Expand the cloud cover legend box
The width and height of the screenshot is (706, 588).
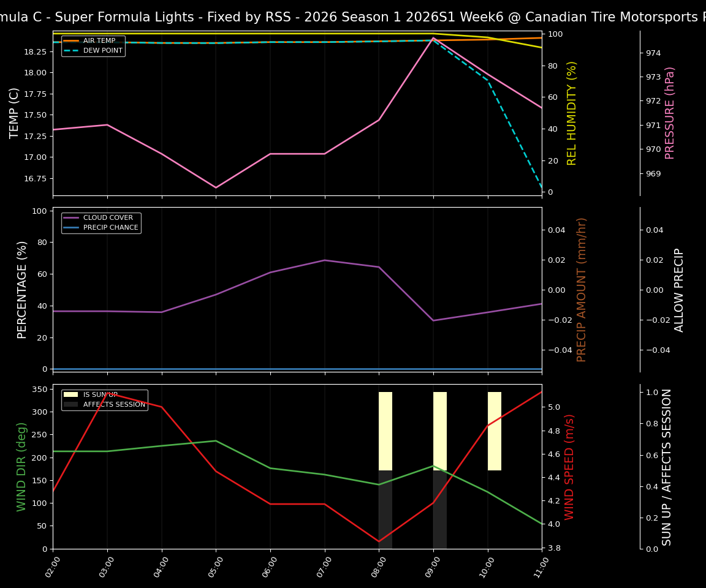click(x=100, y=222)
